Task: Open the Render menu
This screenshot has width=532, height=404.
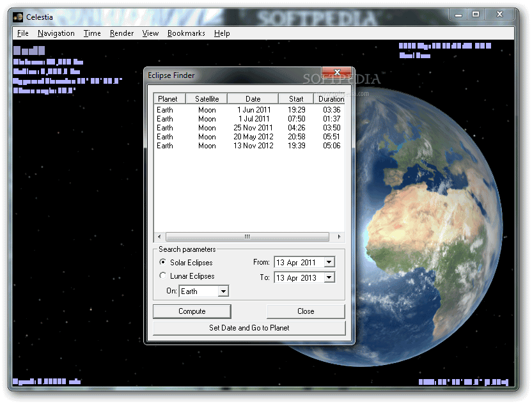Action: point(121,33)
